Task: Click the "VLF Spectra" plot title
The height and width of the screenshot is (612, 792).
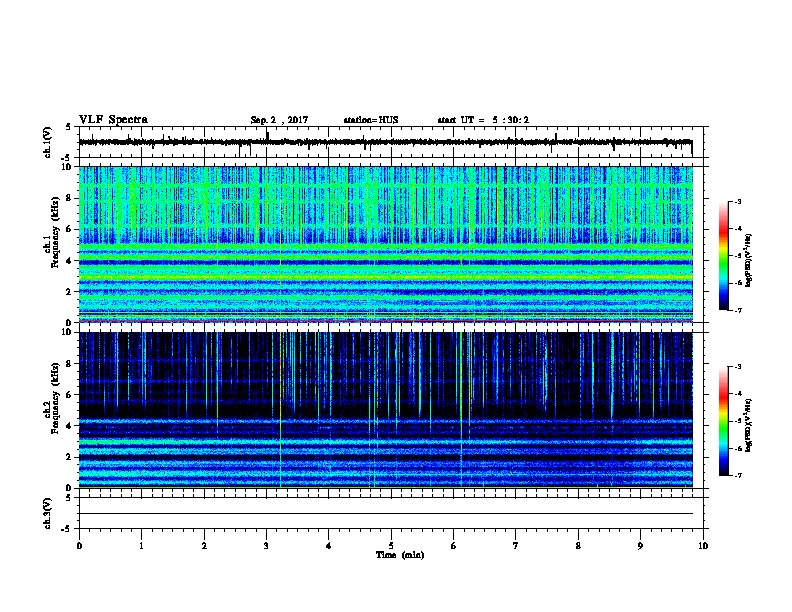Action: (113, 120)
